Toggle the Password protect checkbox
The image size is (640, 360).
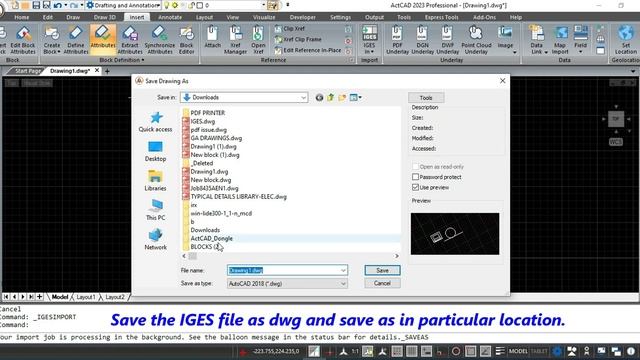pyautogui.click(x=415, y=177)
